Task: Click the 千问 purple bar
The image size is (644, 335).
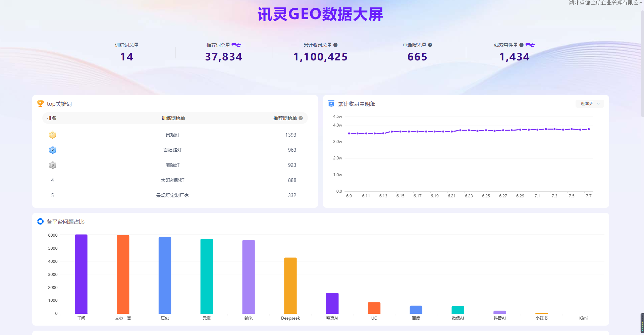Action: pyautogui.click(x=81, y=274)
